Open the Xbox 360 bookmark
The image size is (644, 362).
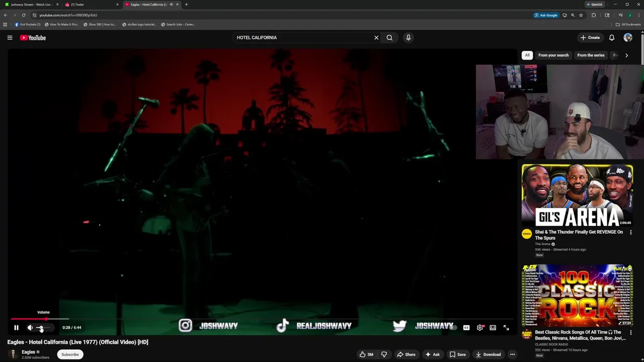click(100, 24)
